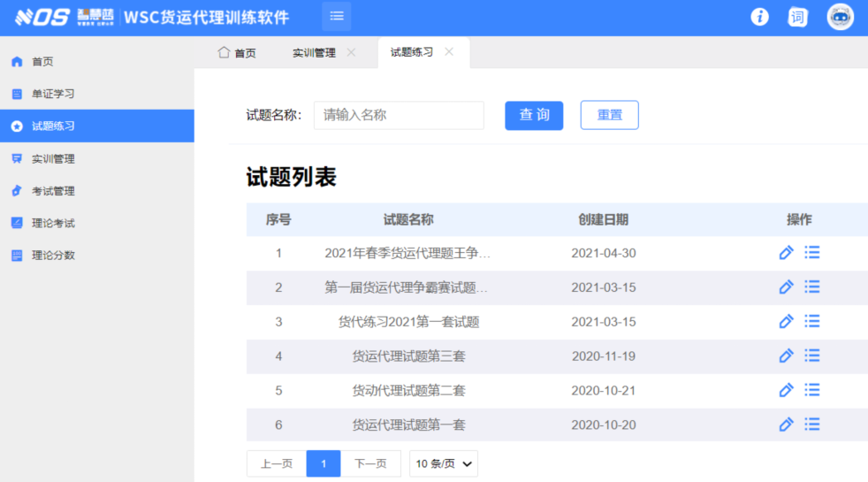Open list icon for row 2
868x482 pixels.
tap(812, 287)
